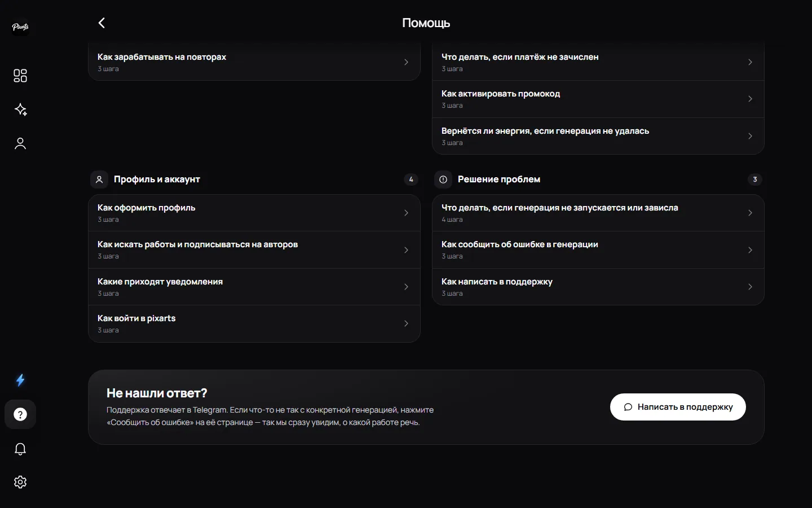Go back with the left arrow
This screenshot has width=812, height=508.
(101, 23)
